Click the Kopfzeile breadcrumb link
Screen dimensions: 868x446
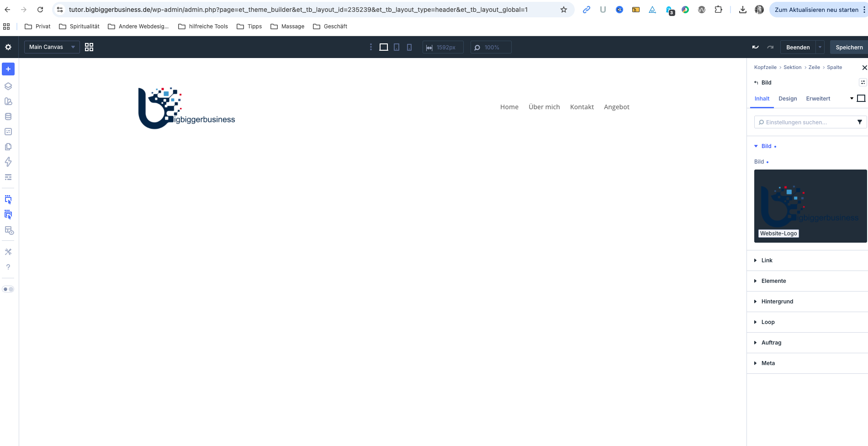765,67
